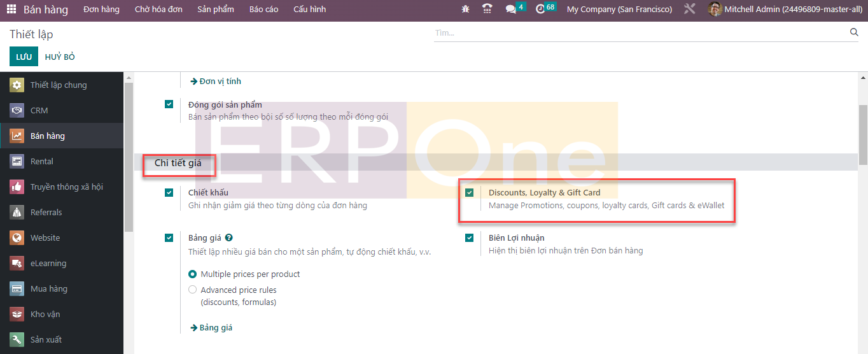Open the apps grid menu icon
Image resolution: width=868 pixels, height=354 pixels.
click(x=11, y=10)
